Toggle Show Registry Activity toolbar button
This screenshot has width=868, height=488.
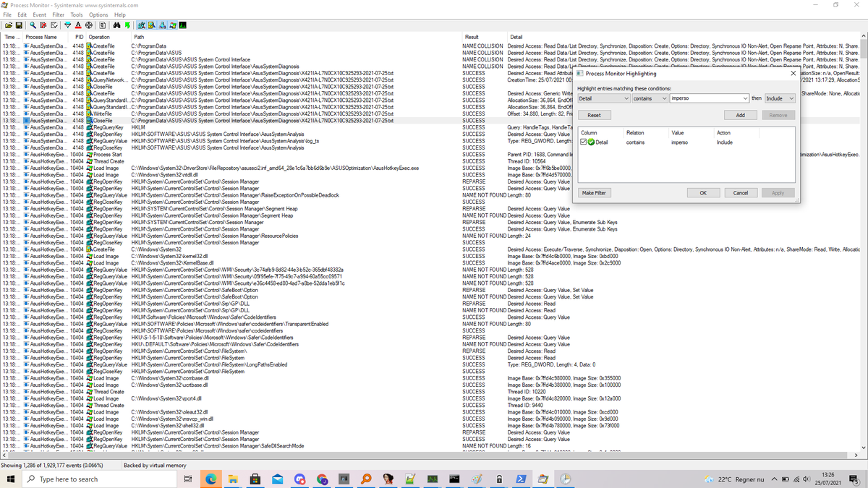140,25
